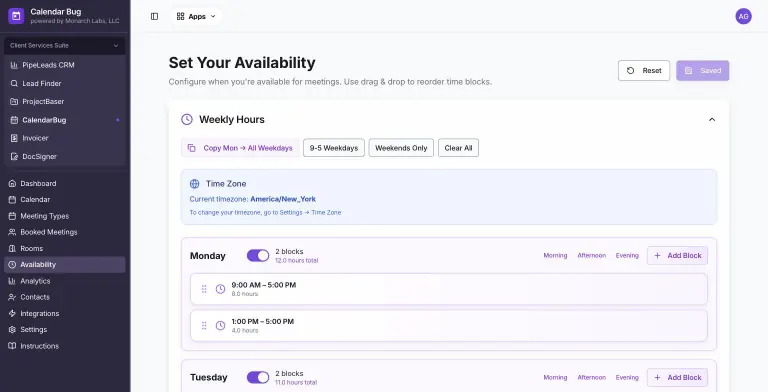The image size is (768, 392).
Task: Click the ProjectBaser folder icon
Action: click(14, 101)
